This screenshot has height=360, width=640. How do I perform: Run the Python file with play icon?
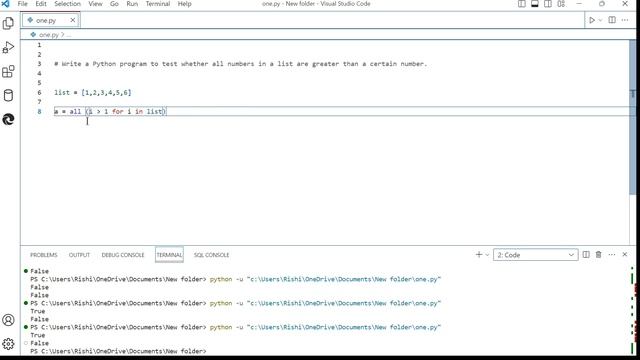click(591, 20)
